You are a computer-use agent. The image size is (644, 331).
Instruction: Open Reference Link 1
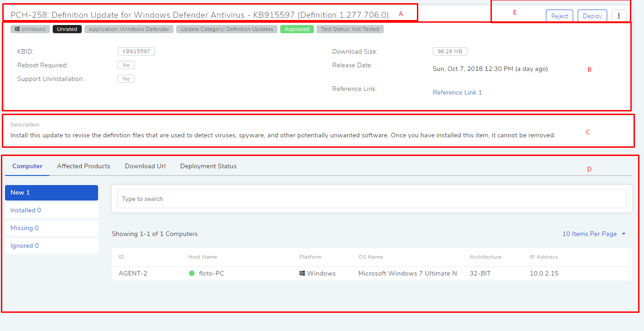coord(457,92)
